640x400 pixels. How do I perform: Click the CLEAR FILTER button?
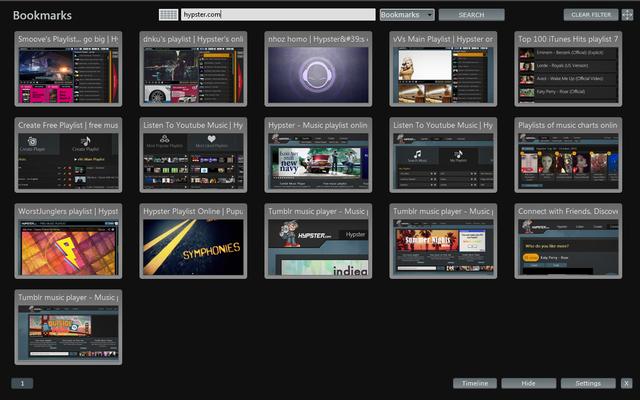[591, 15]
